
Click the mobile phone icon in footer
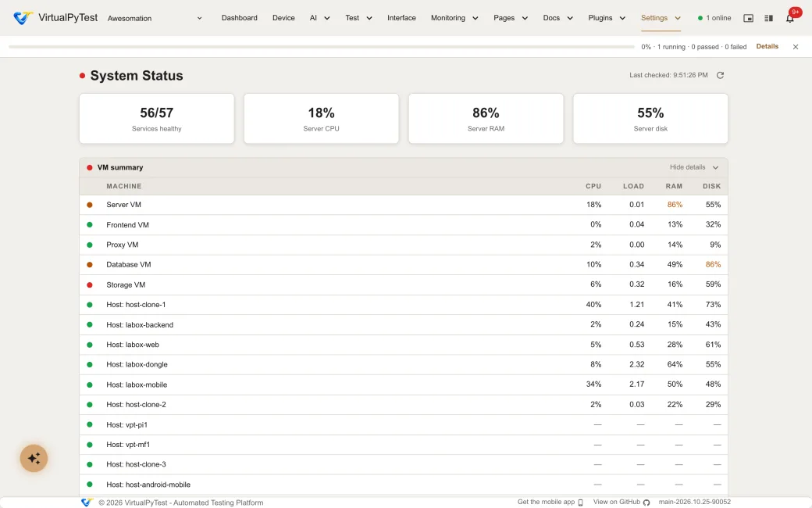[x=581, y=503]
